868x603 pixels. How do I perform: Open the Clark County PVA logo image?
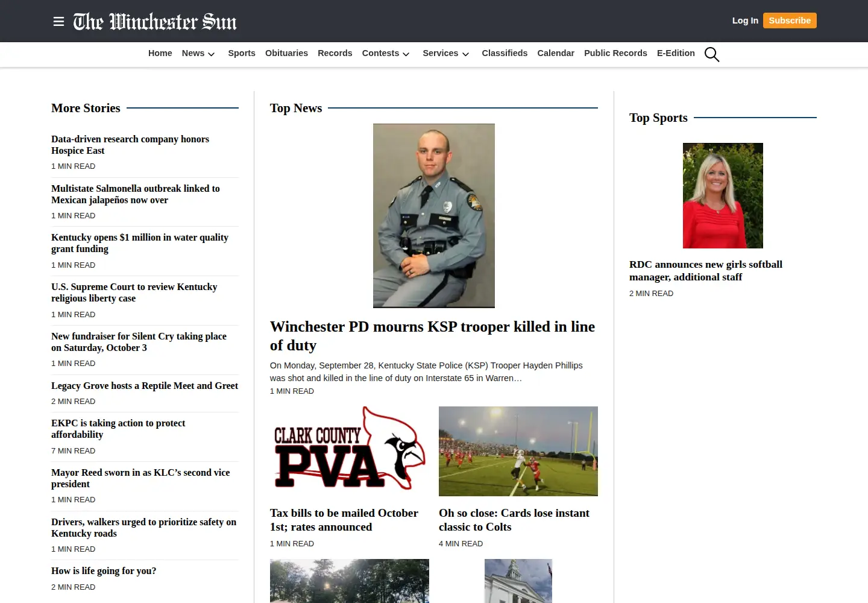350,451
